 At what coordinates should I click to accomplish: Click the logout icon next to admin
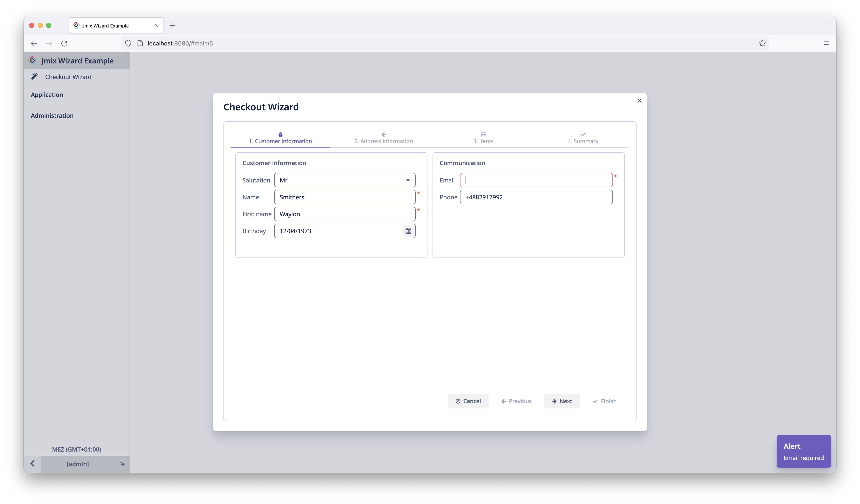122,464
